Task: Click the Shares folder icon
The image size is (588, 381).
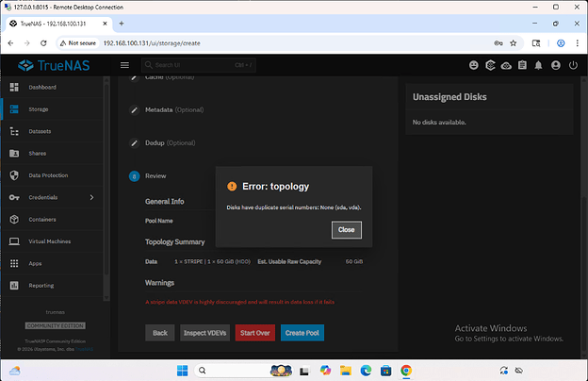Action: [14, 153]
